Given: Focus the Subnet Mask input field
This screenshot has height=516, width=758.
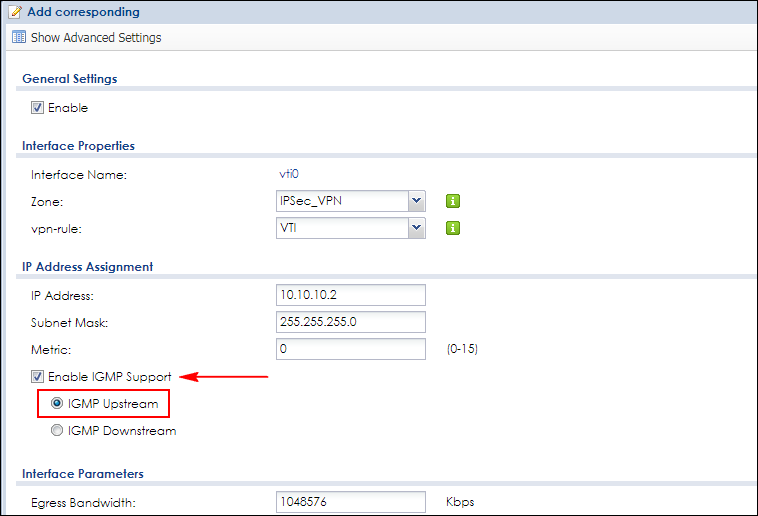Looking at the screenshot, I should 350,322.
